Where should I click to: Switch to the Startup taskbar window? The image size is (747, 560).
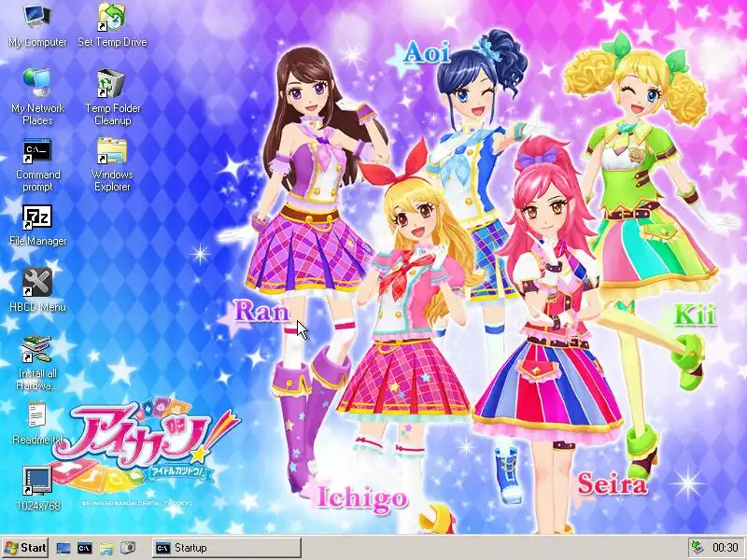tap(227, 548)
